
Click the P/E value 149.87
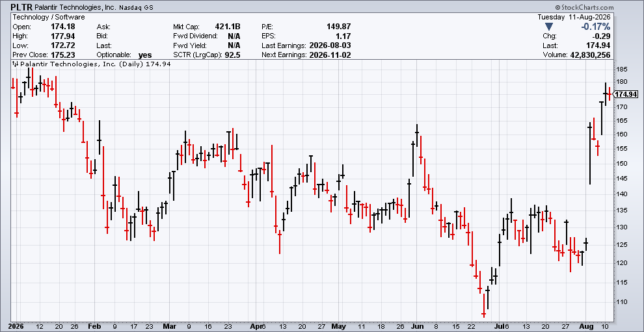(x=338, y=27)
